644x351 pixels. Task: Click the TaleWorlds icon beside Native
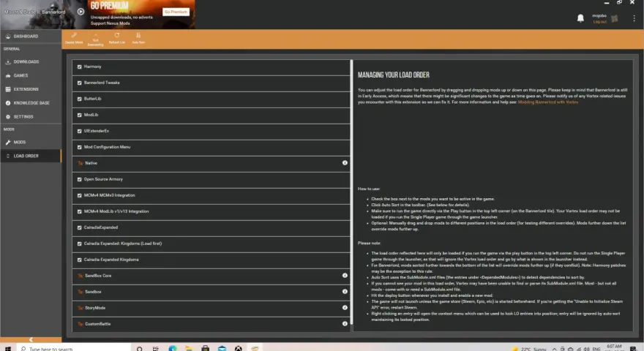click(x=80, y=163)
